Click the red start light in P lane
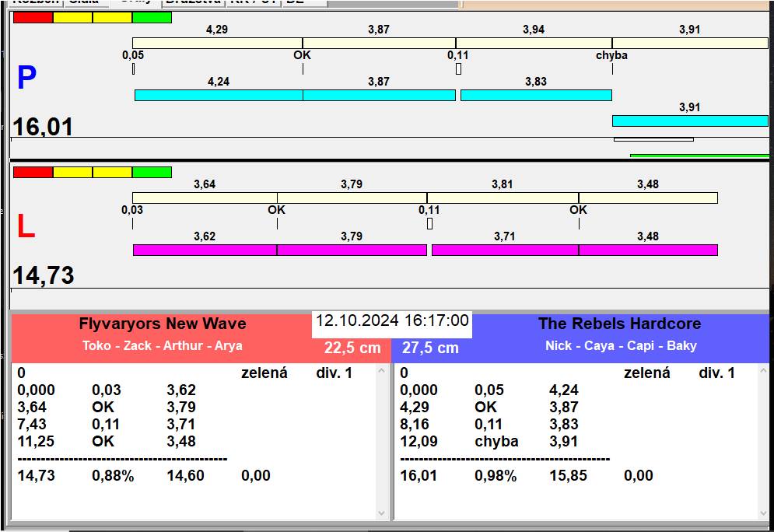774x532 pixels. 33,17
